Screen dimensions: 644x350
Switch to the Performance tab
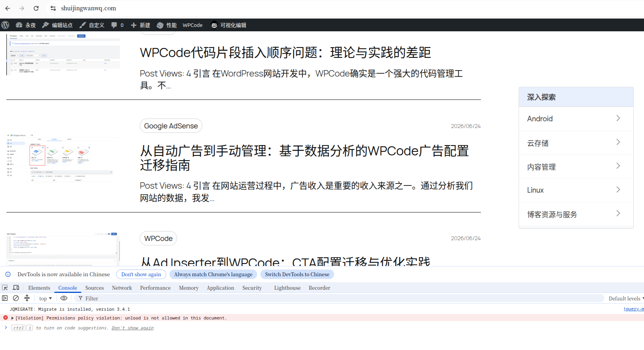(155, 288)
